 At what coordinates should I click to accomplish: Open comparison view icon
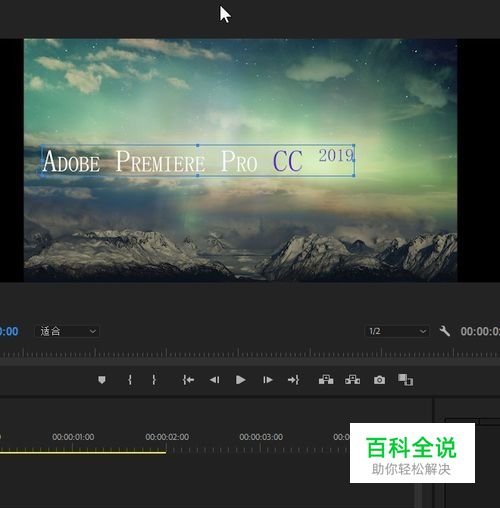[406, 380]
